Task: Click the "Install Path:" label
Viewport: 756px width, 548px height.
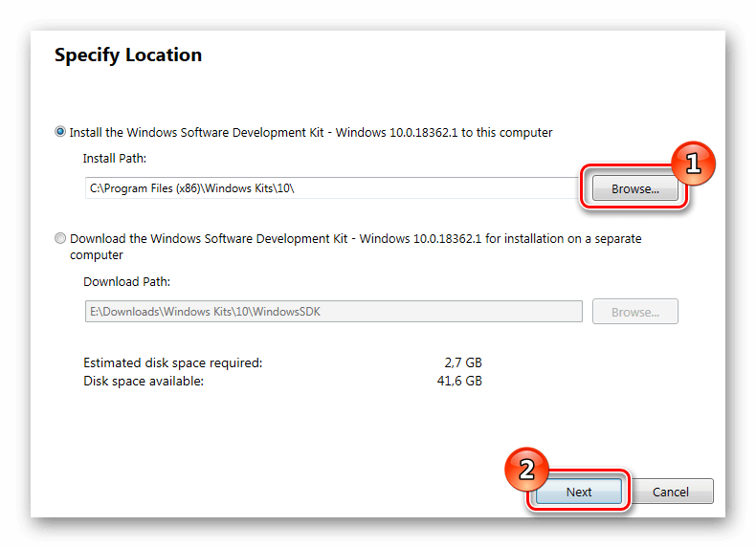Action: tap(114, 159)
